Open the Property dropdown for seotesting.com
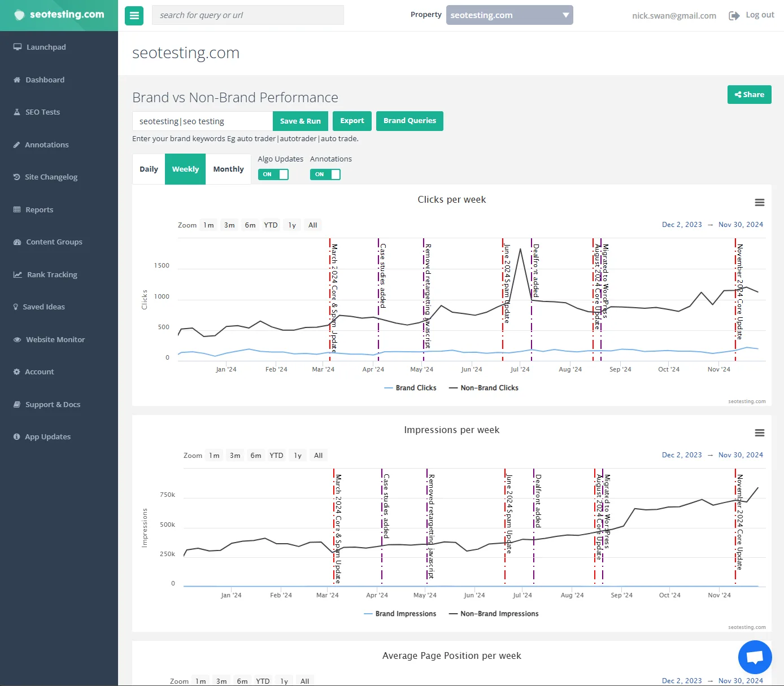Image resolution: width=784 pixels, height=686 pixels. 509,15
